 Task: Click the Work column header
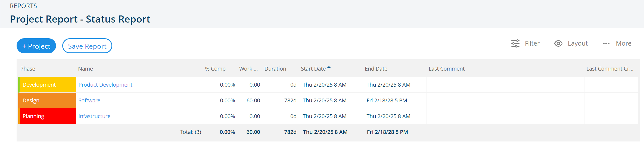pyautogui.click(x=248, y=69)
